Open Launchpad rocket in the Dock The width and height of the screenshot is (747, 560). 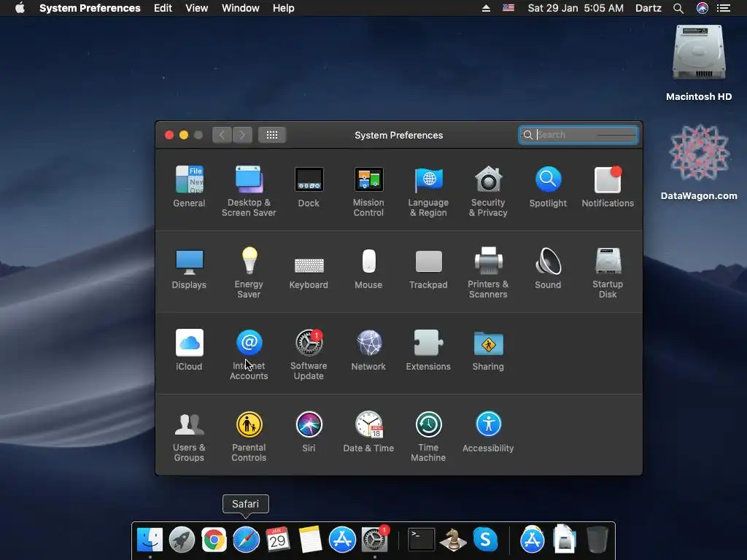(x=182, y=540)
